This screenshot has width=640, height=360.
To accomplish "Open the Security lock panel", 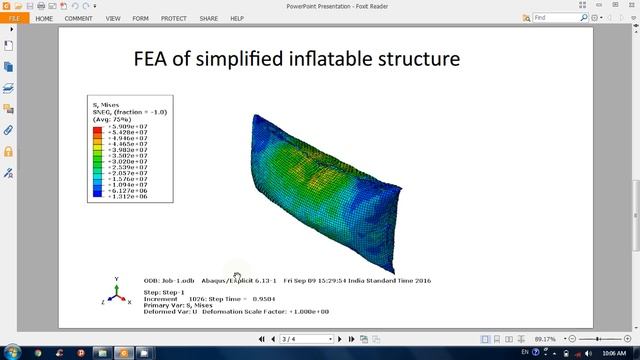I will (x=8, y=152).
